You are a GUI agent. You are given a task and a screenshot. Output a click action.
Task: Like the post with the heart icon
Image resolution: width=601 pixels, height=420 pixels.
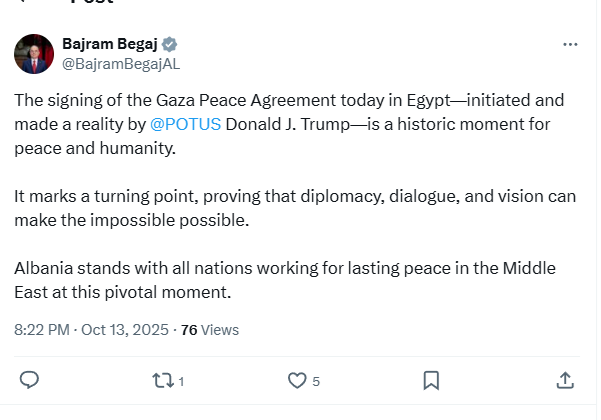[296, 380]
